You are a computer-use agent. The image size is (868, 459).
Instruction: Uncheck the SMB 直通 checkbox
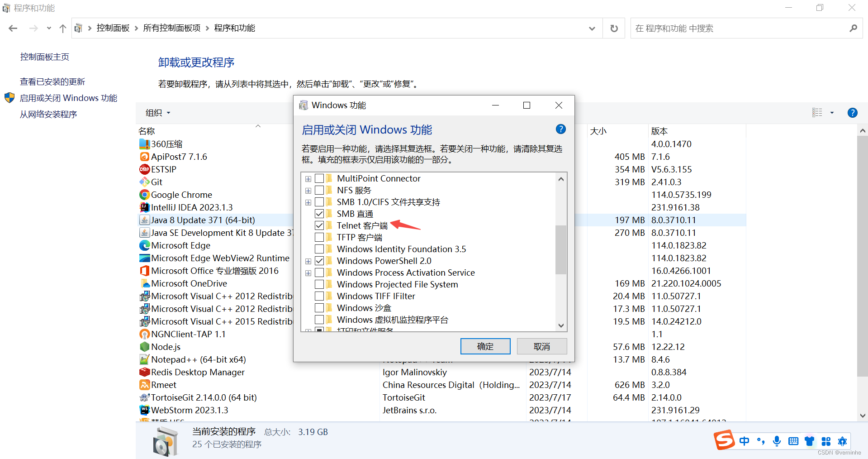tap(319, 214)
